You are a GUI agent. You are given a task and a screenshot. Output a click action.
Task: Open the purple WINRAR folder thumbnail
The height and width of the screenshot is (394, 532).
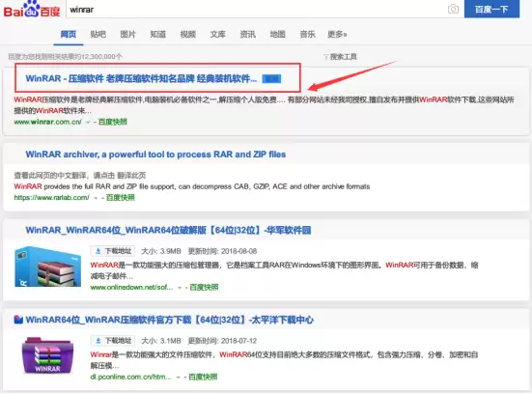coord(48,355)
